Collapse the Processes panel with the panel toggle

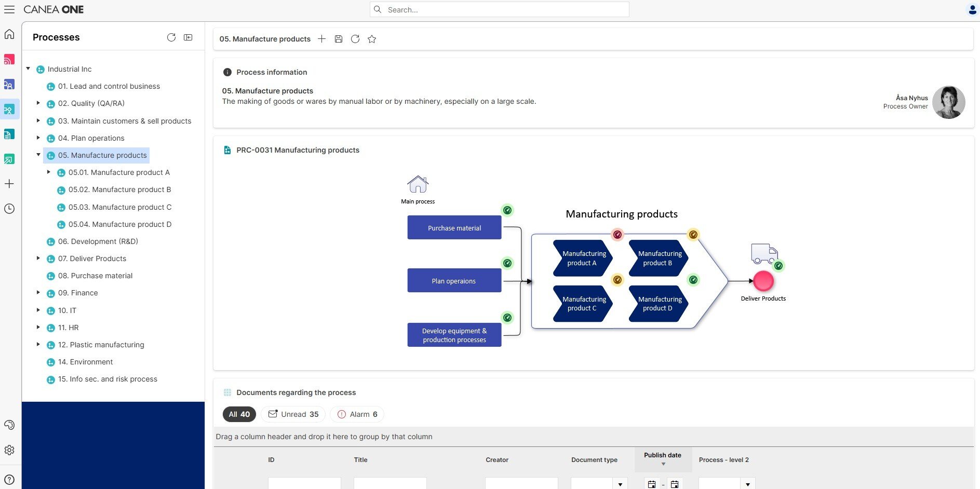pos(188,37)
